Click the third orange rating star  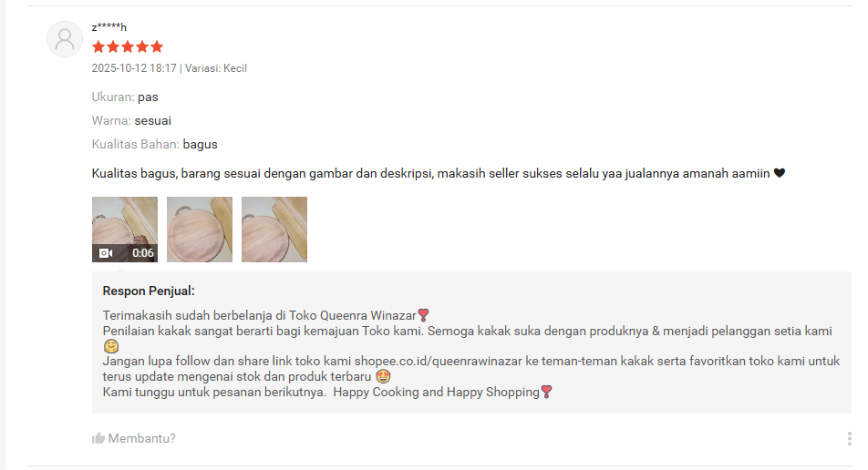(x=128, y=47)
